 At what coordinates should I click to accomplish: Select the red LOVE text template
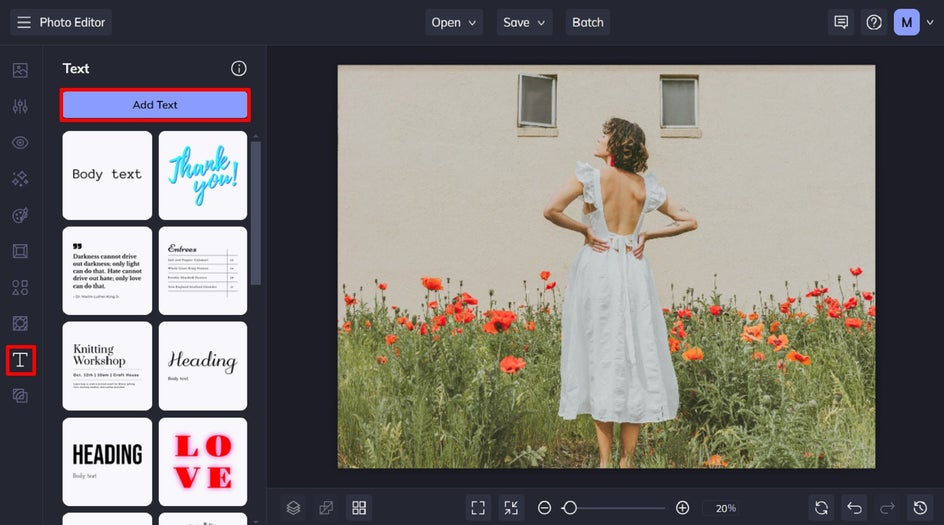click(x=203, y=462)
